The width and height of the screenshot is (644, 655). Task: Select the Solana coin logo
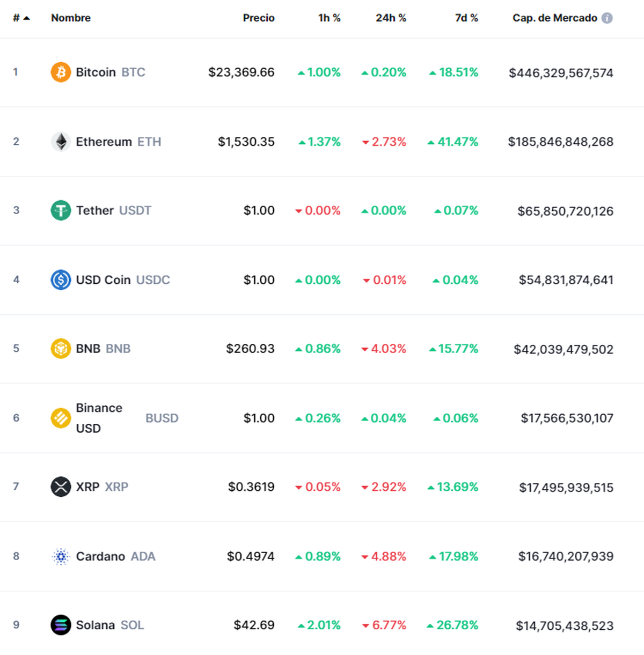click(61, 625)
